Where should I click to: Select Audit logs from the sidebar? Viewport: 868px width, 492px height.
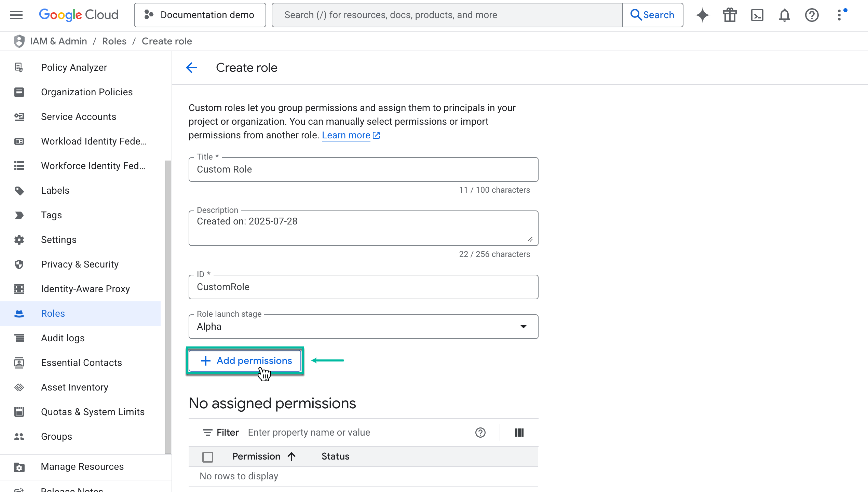click(x=63, y=338)
